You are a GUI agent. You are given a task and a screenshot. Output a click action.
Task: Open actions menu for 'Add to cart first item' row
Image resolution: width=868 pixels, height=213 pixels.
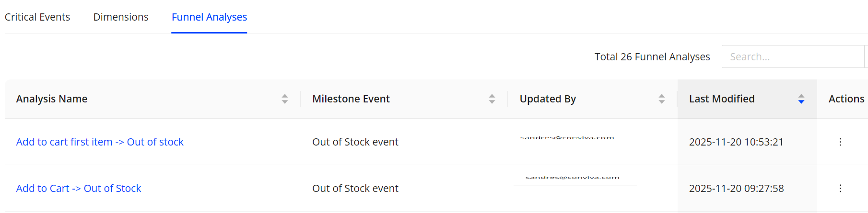click(x=840, y=142)
